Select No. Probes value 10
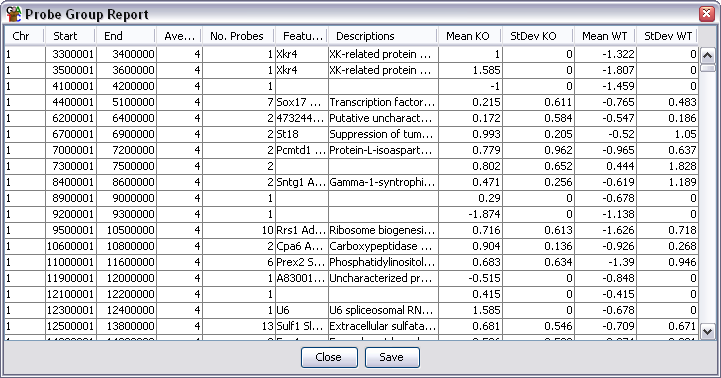 click(239, 230)
